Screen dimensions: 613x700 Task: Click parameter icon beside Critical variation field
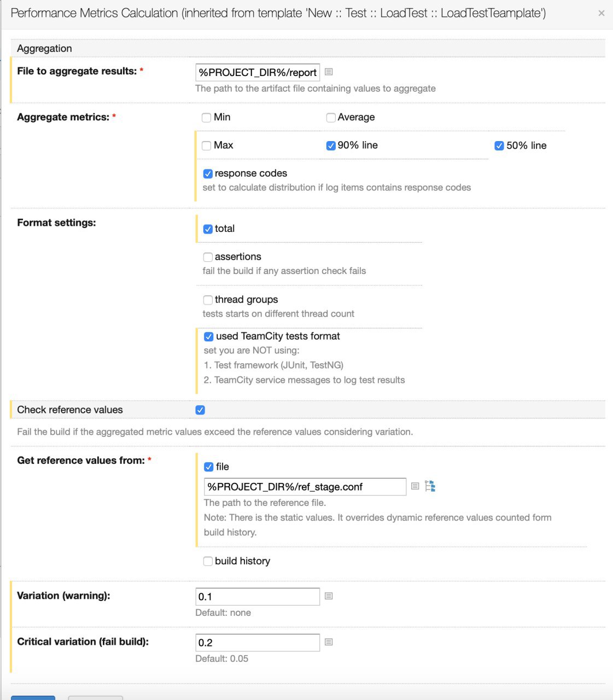(329, 642)
